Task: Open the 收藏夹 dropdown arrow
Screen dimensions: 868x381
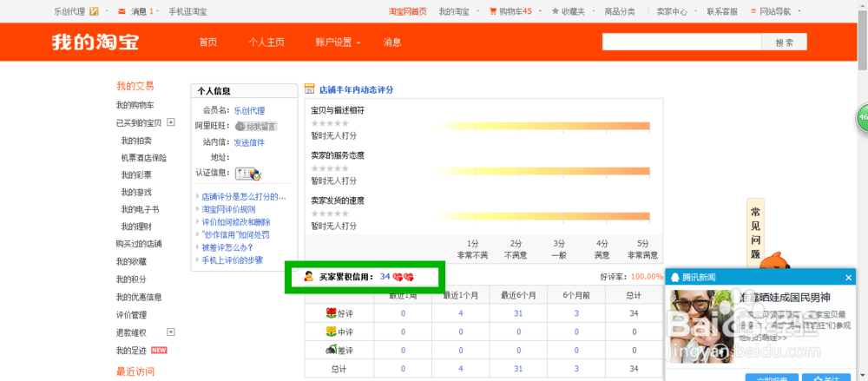Action: click(x=592, y=11)
